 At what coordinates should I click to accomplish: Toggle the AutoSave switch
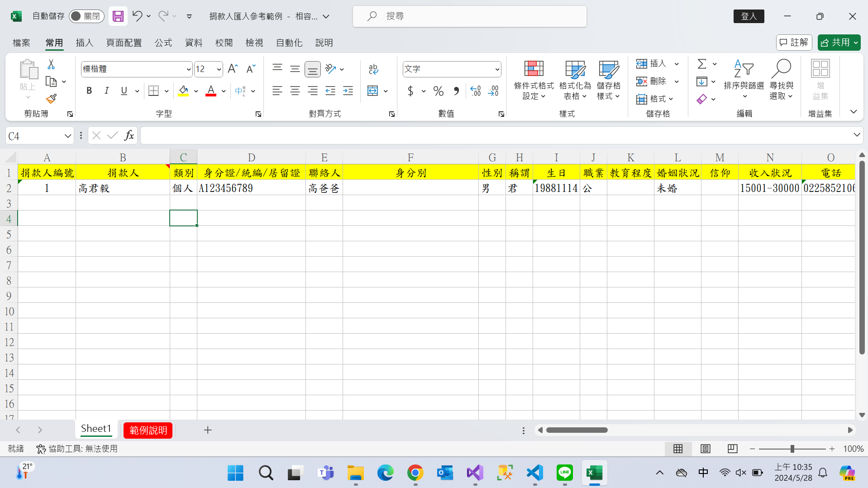pos(86,16)
